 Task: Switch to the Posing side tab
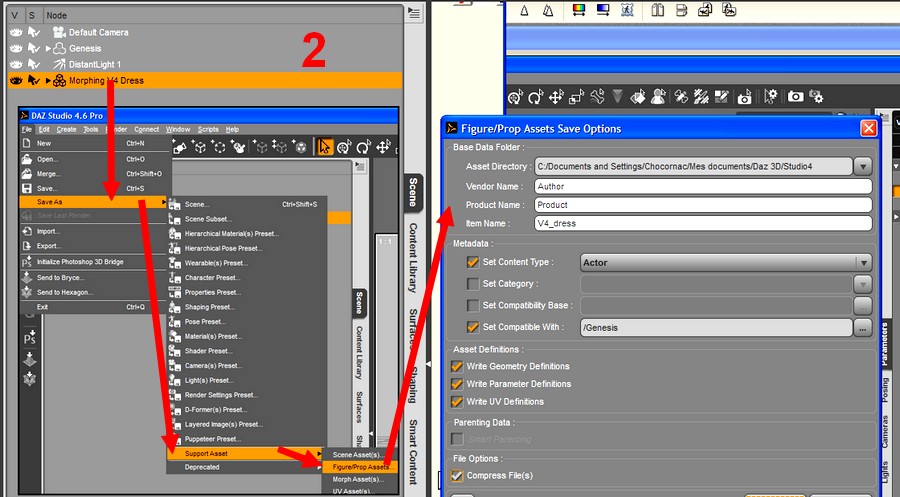pyautogui.click(x=885, y=390)
